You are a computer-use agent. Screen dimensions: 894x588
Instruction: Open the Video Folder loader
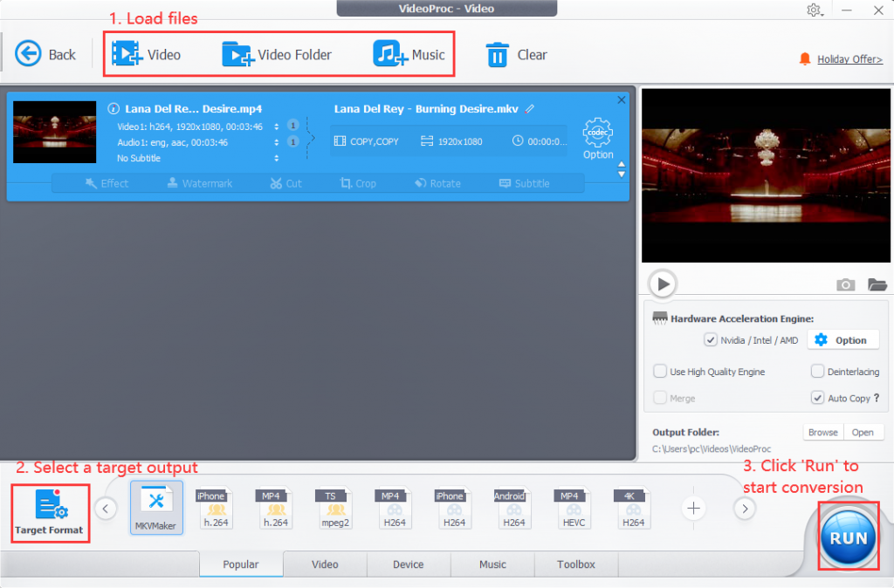tap(237, 54)
